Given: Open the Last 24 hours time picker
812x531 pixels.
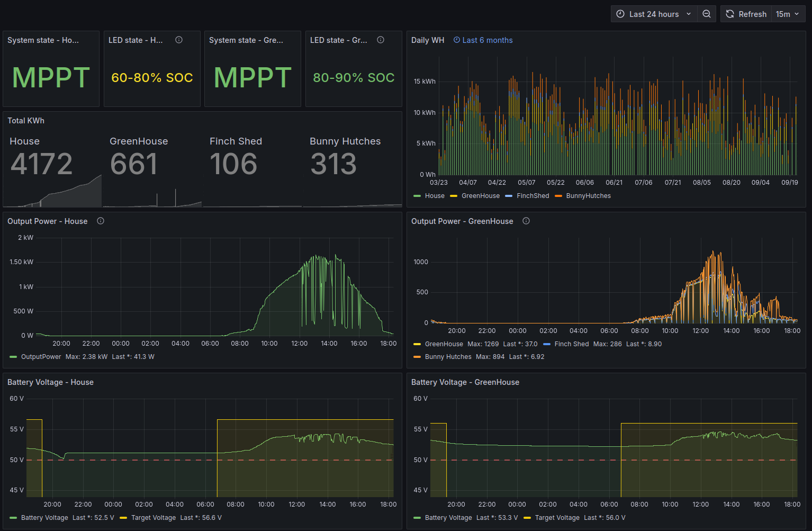Looking at the screenshot, I should tap(654, 14).
